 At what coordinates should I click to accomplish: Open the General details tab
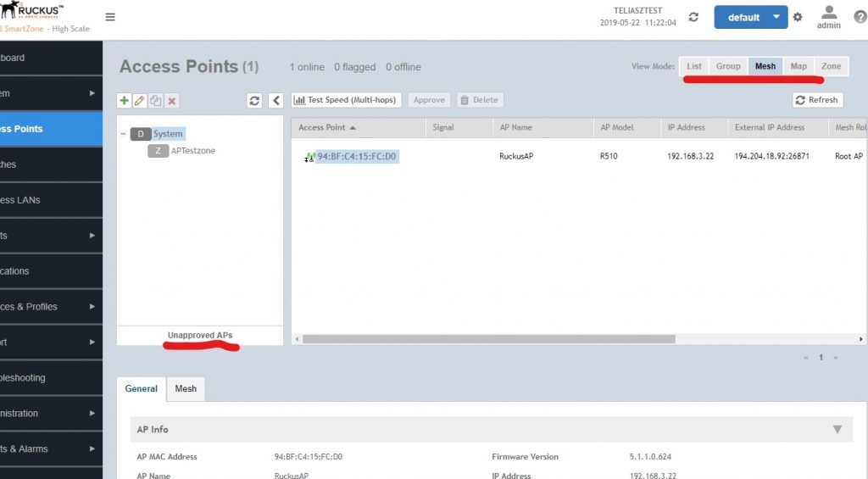[x=142, y=389]
